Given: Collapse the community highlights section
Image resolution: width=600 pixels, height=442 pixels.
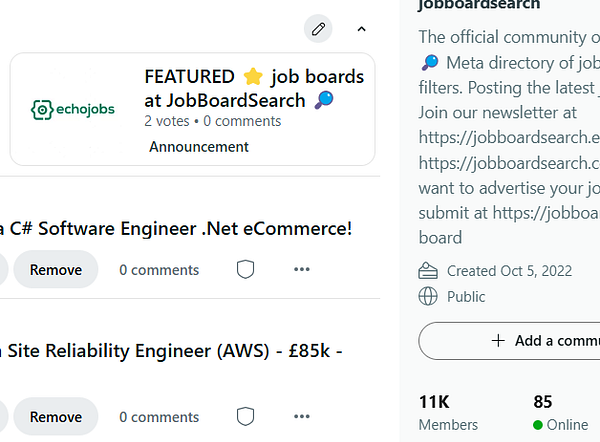Looking at the screenshot, I should (x=362, y=29).
